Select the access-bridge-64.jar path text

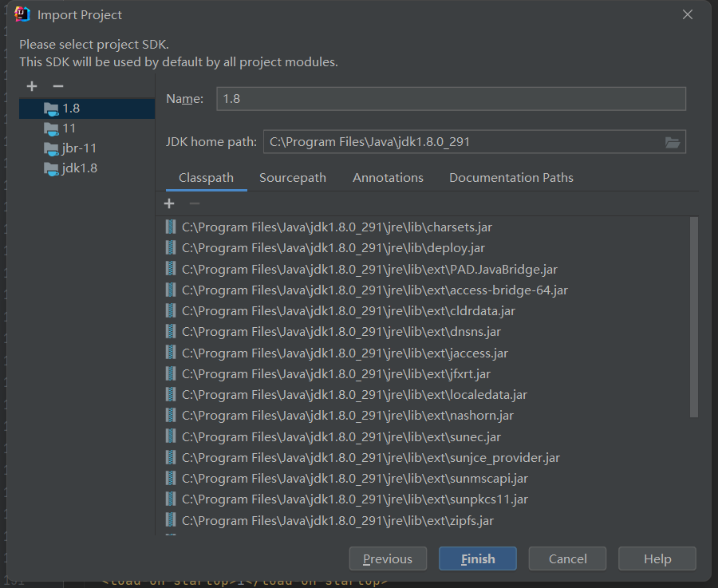coord(375,290)
